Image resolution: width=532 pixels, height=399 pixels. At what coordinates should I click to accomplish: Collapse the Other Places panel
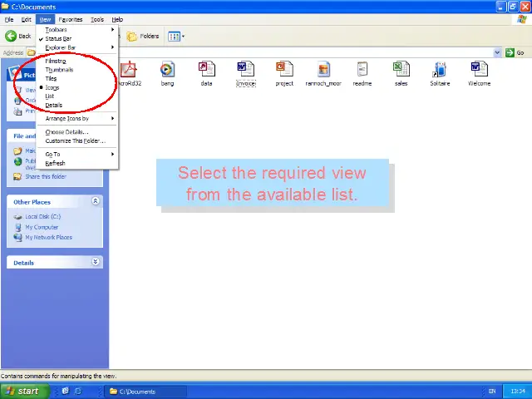point(96,201)
